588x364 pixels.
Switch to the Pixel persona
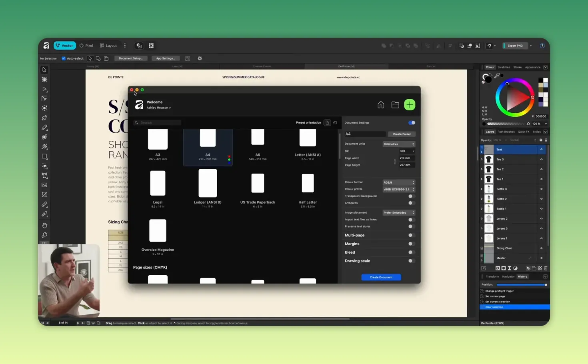86,45
